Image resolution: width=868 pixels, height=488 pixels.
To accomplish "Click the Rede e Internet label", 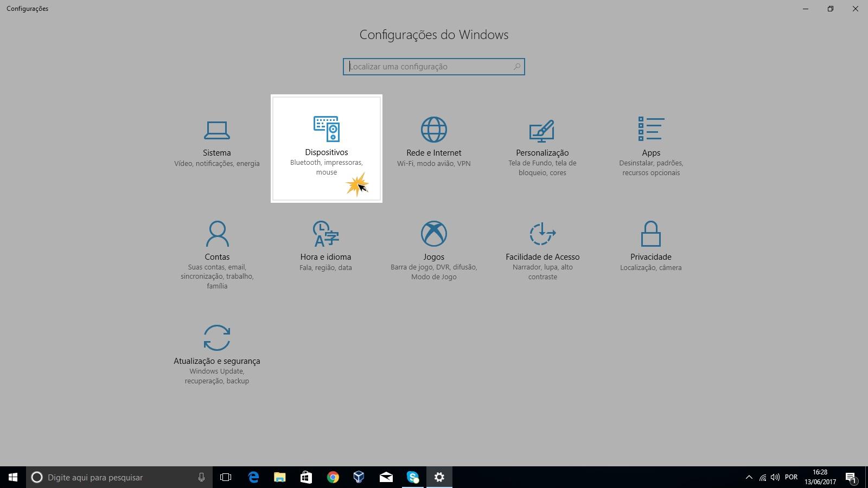I will pos(434,153).
